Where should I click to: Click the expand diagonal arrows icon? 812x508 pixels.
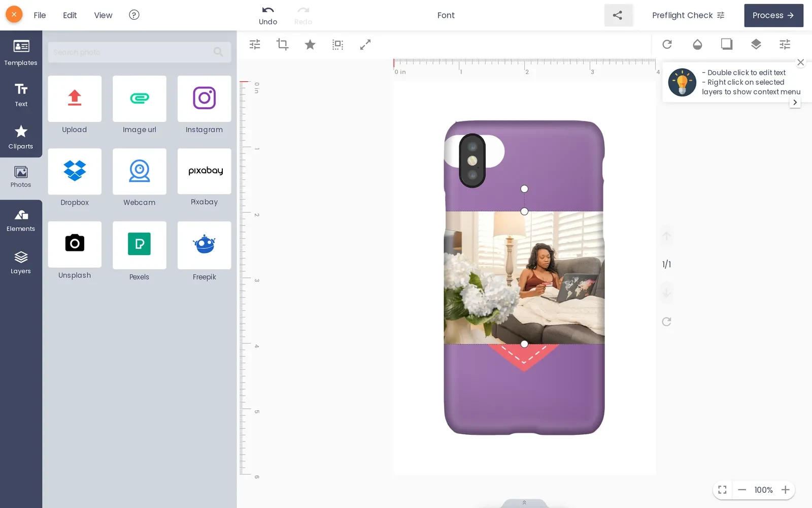[x=365, y=45]
